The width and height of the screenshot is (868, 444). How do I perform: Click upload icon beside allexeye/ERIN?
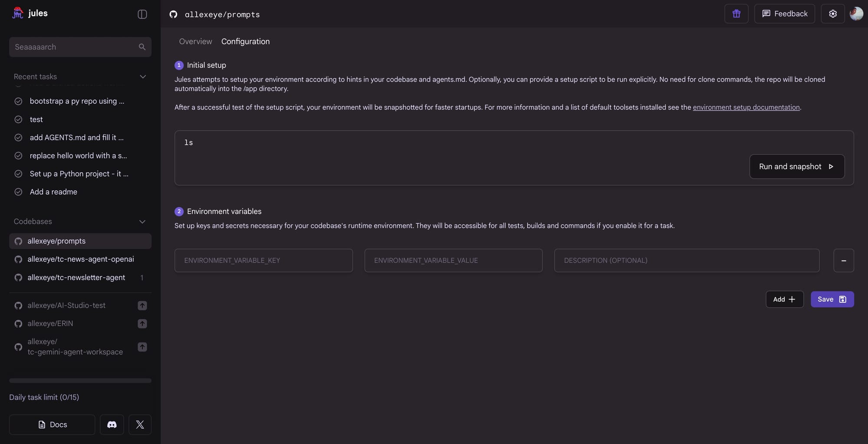[x=142, y=324]
